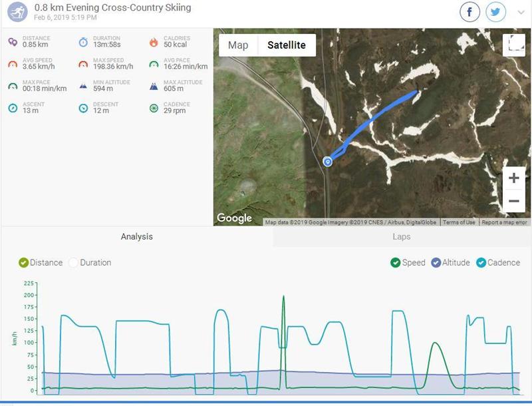Click the Max Speed gauge icon
This screenshot has width=532, height=406.
tap(83, 64)
